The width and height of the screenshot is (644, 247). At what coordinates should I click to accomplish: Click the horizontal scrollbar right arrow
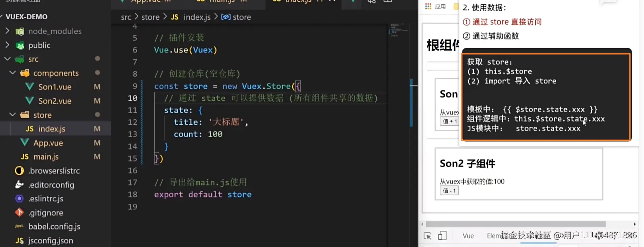[635, 224]
